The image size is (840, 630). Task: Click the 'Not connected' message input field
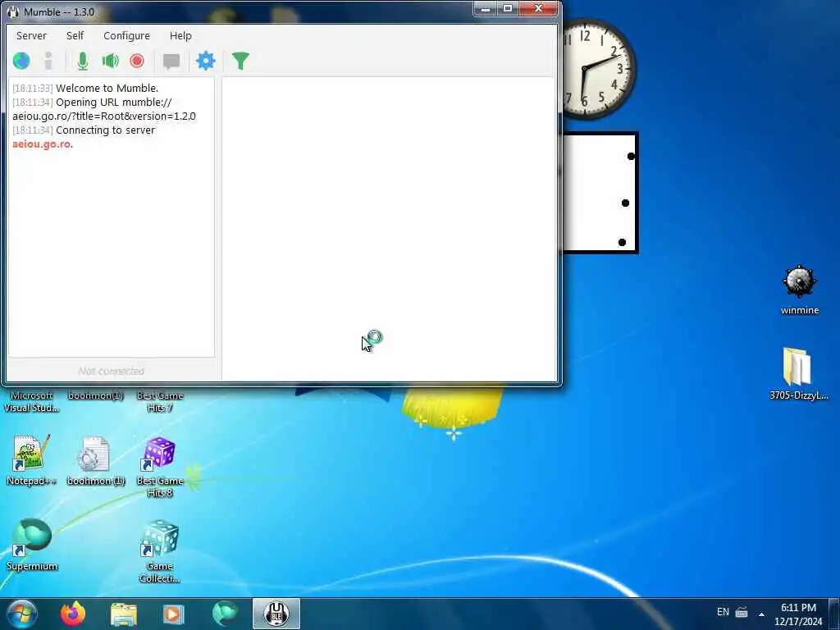(x=111, y=371)
